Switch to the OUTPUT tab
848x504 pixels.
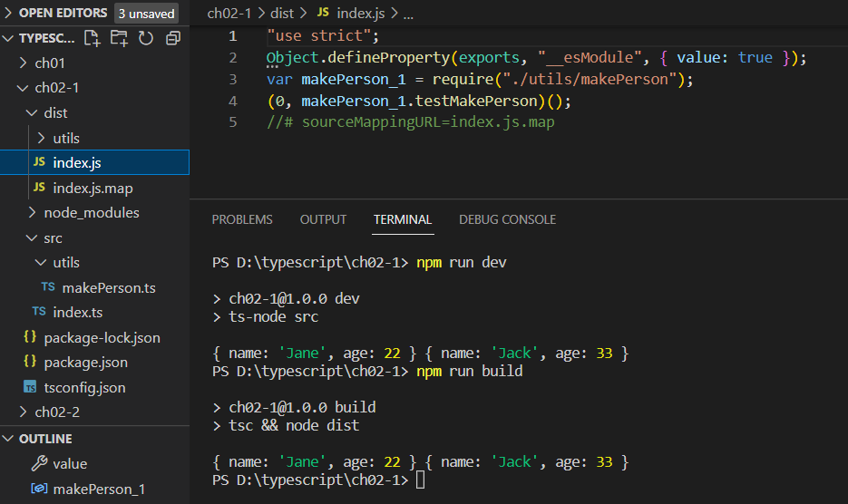pyautogui.click(x=324, y=219)
